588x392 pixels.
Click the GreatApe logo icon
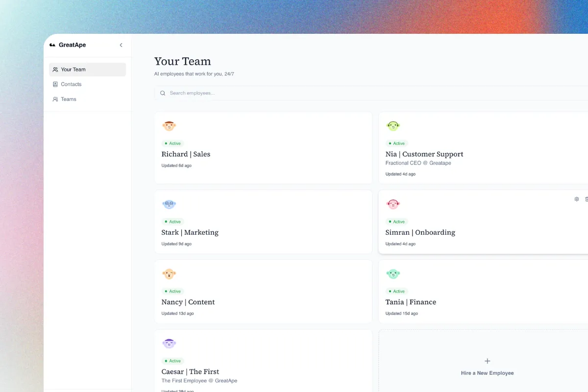click(x=53, y=45)
